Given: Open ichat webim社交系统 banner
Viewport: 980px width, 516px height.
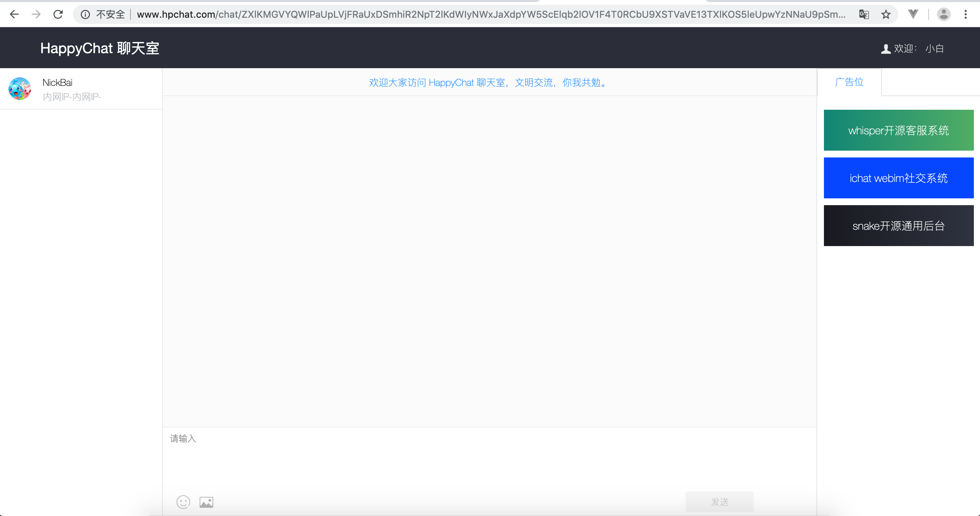Looking at the screenshot, I should click(898, 178).
